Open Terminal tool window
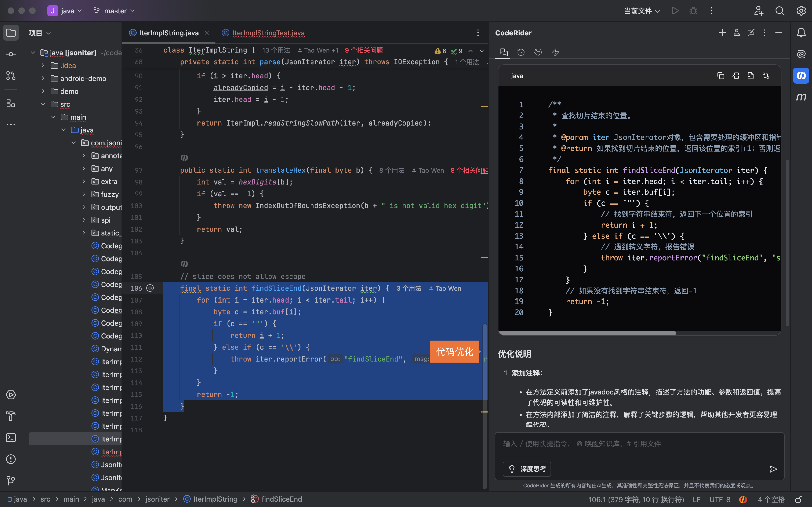The width and height of the screenshot is (812, 507). tap(11, 438)
